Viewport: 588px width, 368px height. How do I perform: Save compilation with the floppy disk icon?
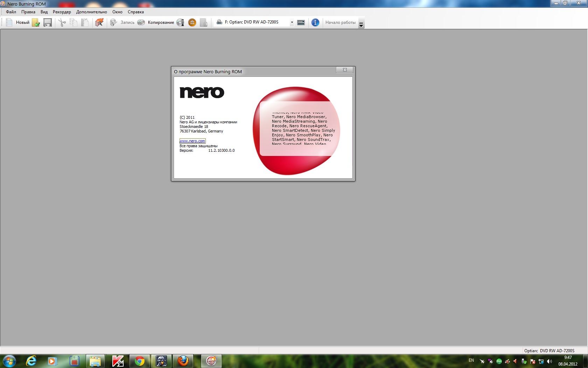(x=48, y=22)
